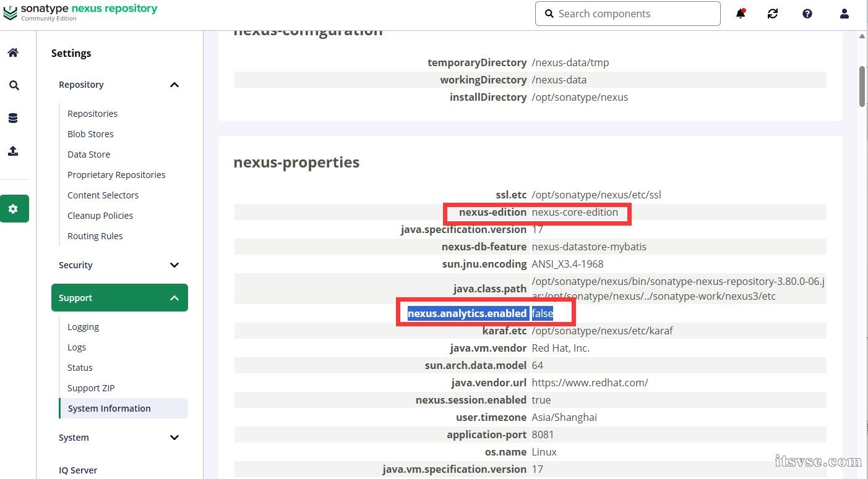Open the Search icon in left rail
Image resolution: width=868 pixels, height=479 pixels.
click(x=14, y=85)
